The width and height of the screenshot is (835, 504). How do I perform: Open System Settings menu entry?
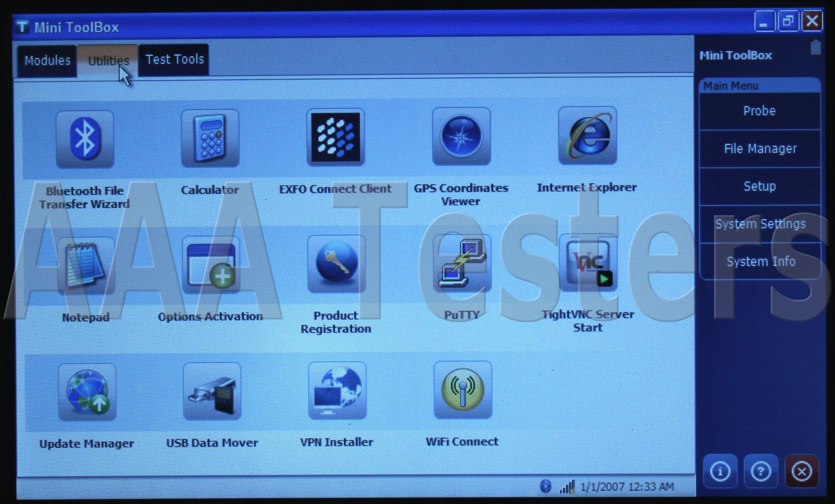pos(760,224)
